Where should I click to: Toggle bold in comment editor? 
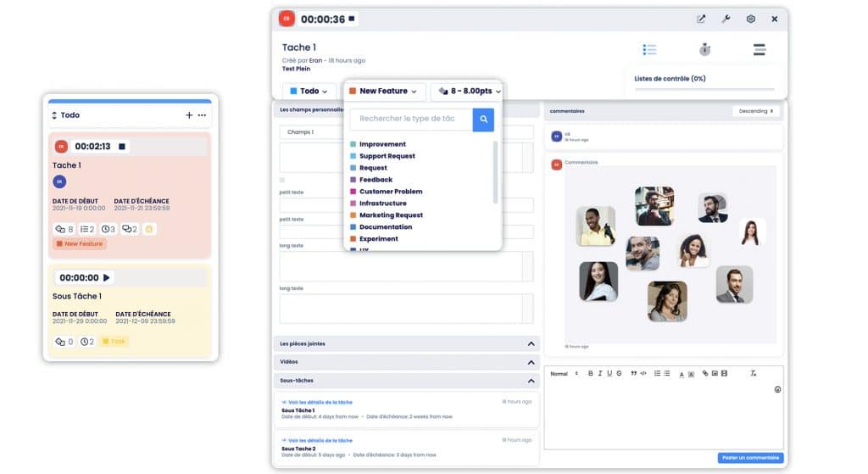coord(590,374)
